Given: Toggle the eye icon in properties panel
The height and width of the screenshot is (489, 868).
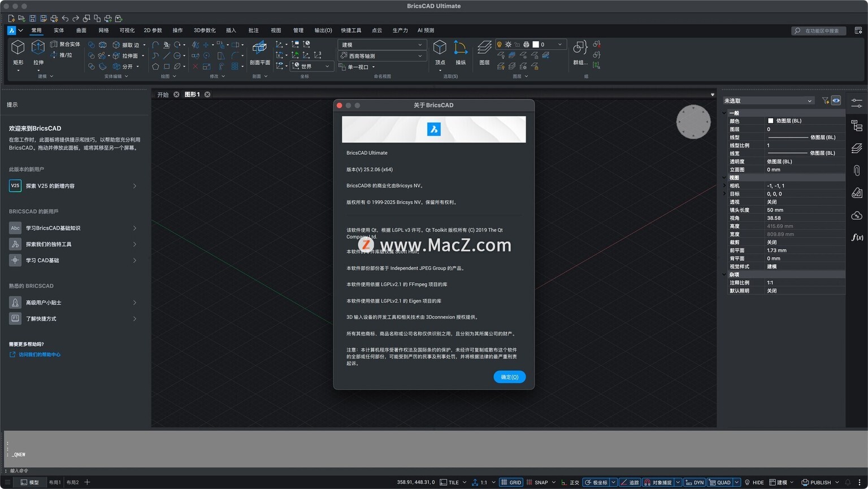Looking at the screenshot, I should (x=836, y=100).
